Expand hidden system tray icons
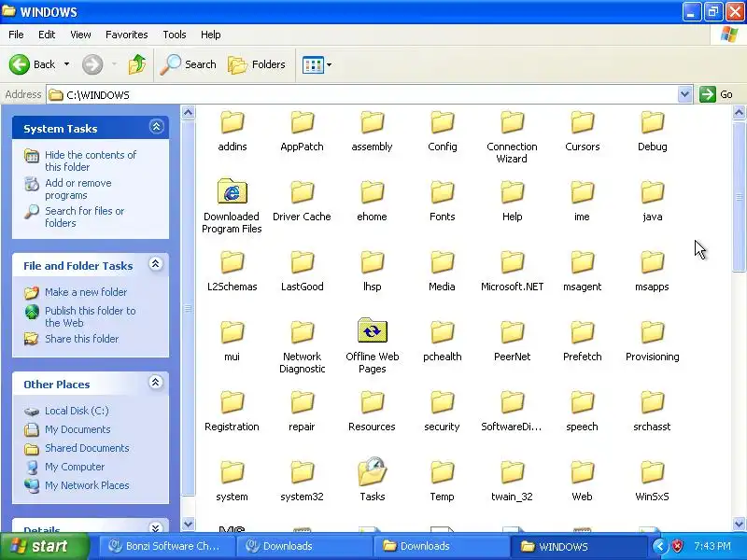Image resolution: width=747 pixels, height=560 pixels. pyautogui.click(x=659, y=546)
